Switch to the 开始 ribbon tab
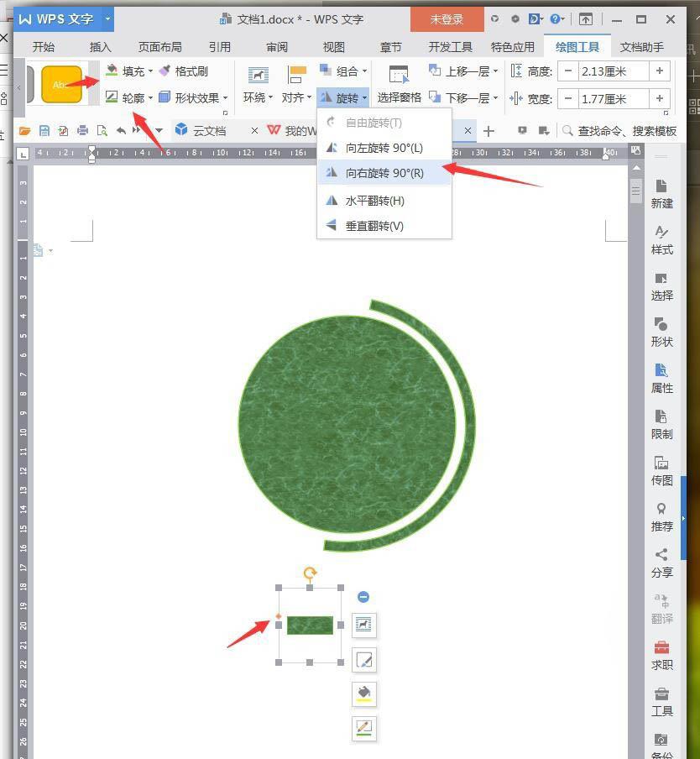700x759 pixels. coord(44,47)
